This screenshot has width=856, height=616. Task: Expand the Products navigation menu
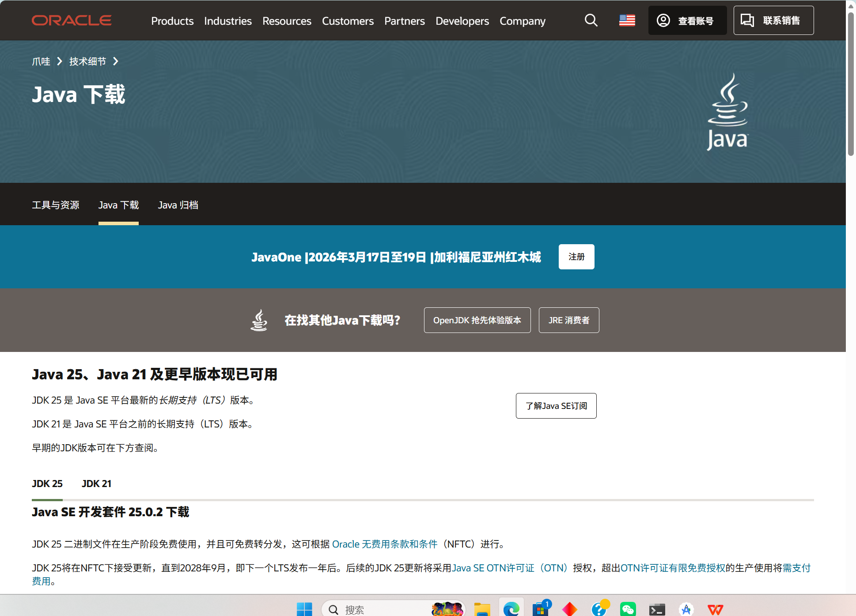click(x=172, y=21)
